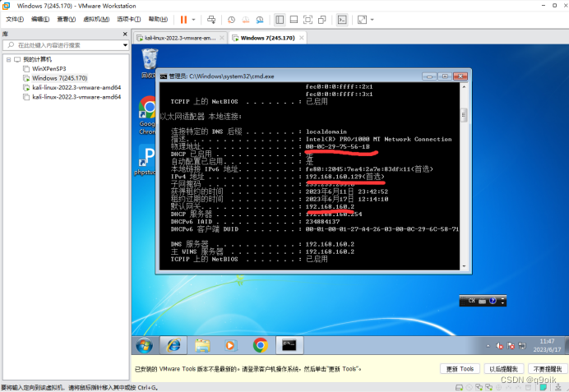This screenshot has height=392, width=569.
Task: Click the orange Pause VM toolbar button
Action: click(183, 20)
